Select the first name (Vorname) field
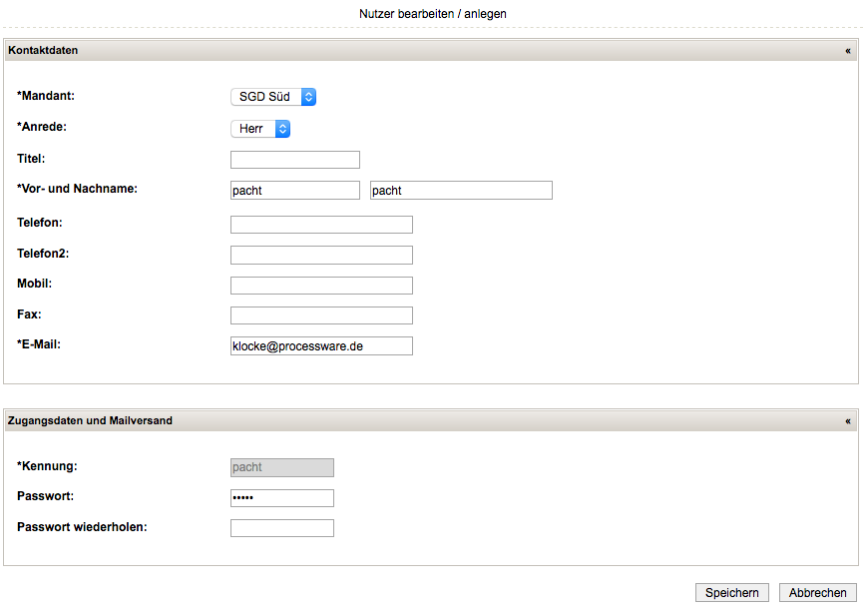868x616 pixels. click(x=294, y=191)
